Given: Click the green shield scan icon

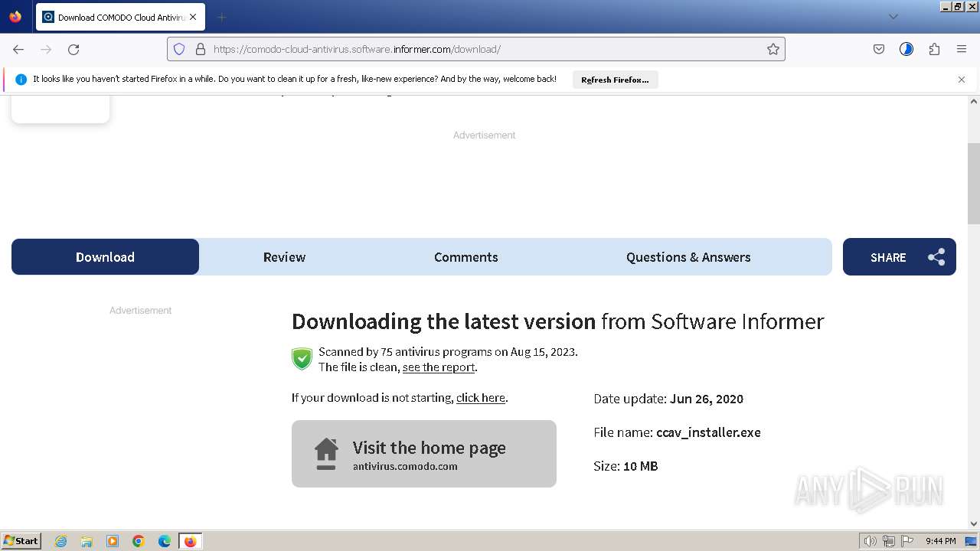Looking at the screenshot, I should pyautogui.click(x=302, y=359).
